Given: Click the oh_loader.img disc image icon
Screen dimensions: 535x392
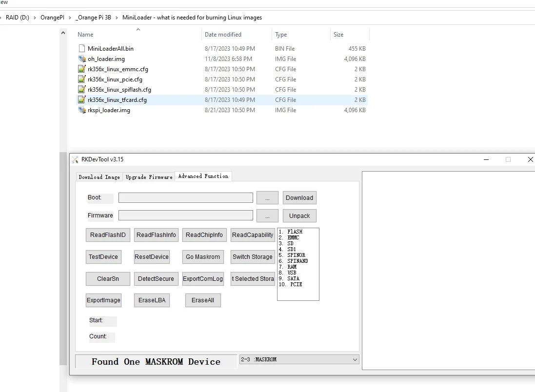Looking at the screenshot, I should pos(82,59).
